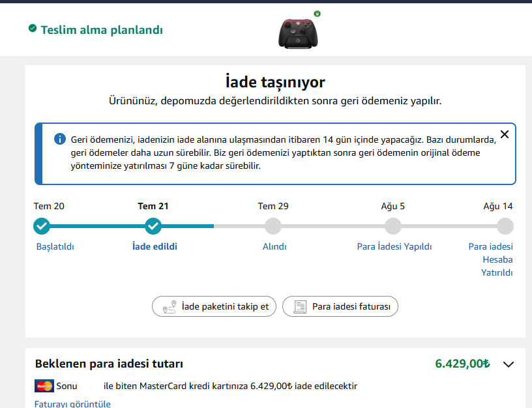Click the Ağu 5 progress circle
This screenshot has width=532, height=408.
click(393, 226)
